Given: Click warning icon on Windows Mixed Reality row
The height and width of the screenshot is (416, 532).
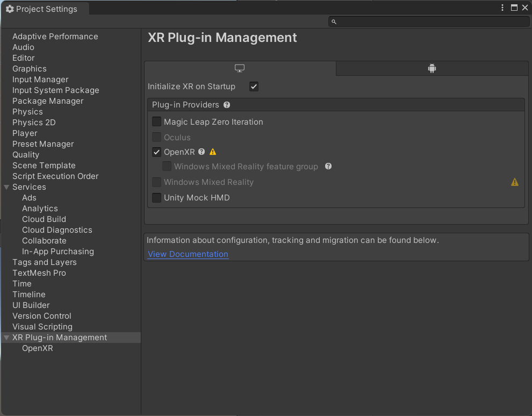Looking at the screenshot, I should [x=515, y=182].
